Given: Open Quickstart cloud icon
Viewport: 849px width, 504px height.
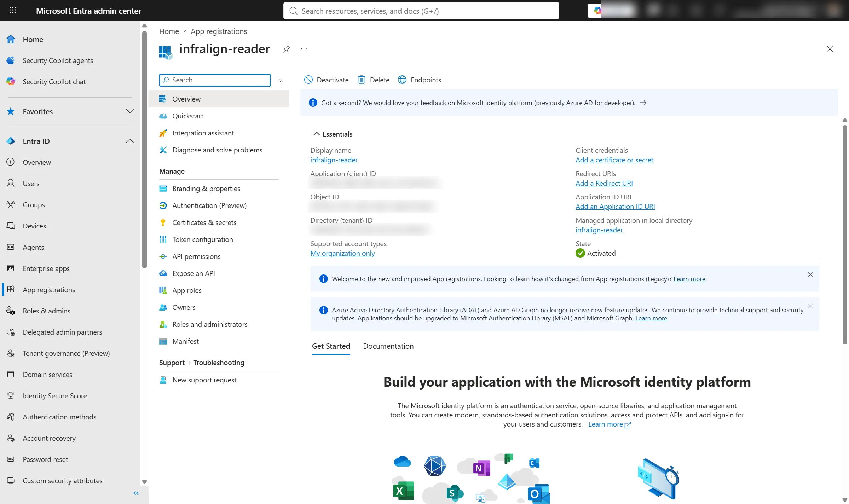Looking at the screenshot, I should pyautogui.click(x=163, y=116).
